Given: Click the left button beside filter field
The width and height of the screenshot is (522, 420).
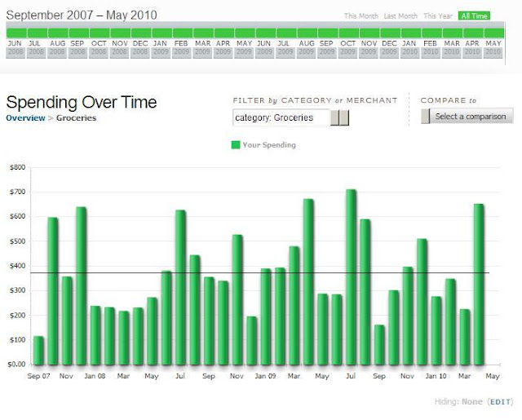Looking at the screenshot, I should point(334,117).
